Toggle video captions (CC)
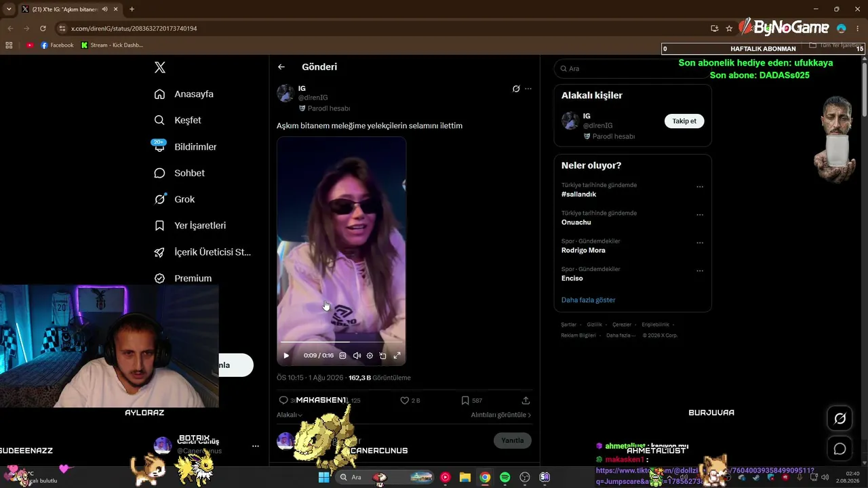Viewport: 868px width, 488px height. point(342,355)
